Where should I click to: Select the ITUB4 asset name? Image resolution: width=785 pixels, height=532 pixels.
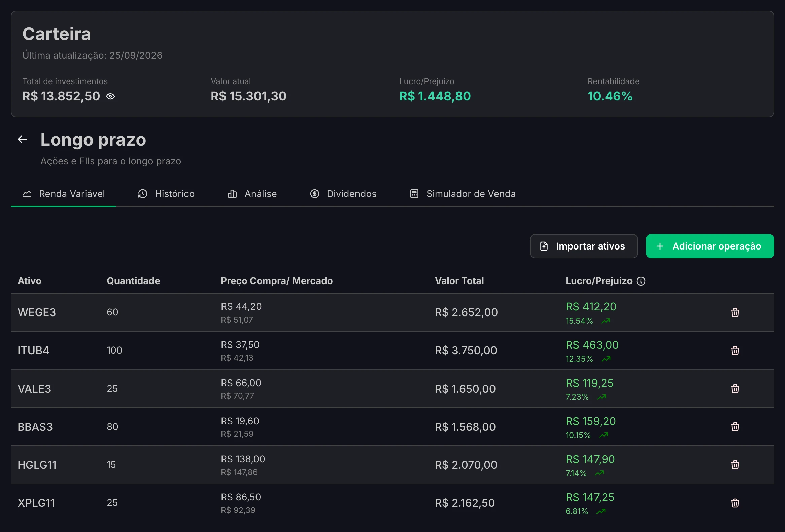33,351
